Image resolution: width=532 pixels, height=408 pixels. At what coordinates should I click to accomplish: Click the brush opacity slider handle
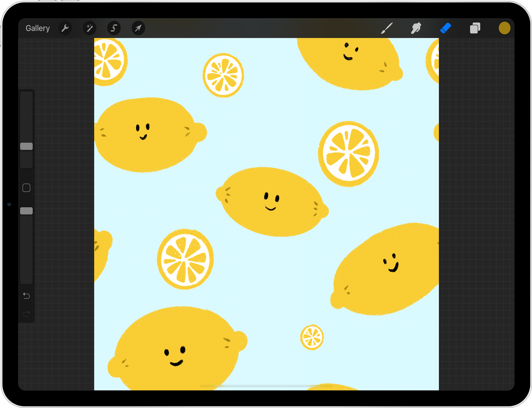click(x=26, y=211)
